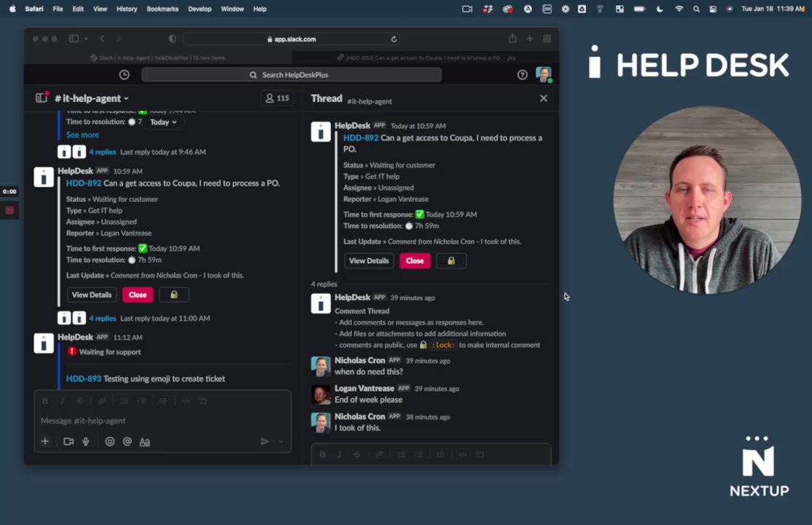Click the Slack help question mark icon

click(x=522, y=74)
